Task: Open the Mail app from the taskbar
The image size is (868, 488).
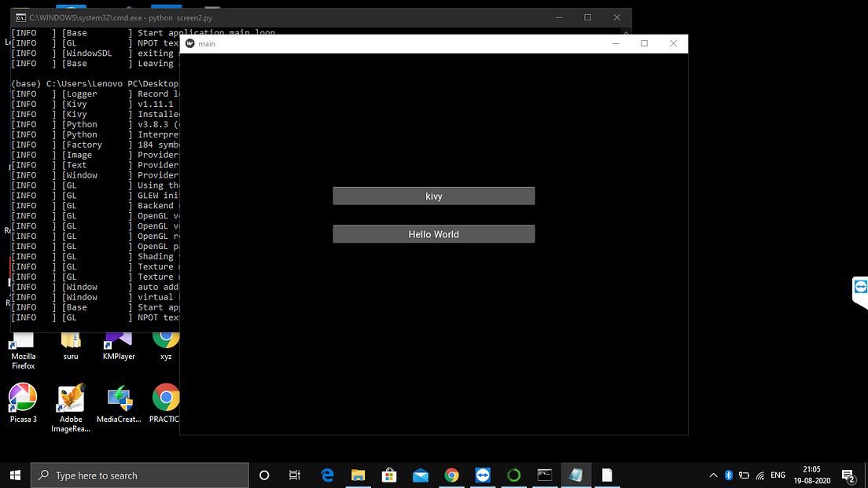Action: click(x=420, y=475)
